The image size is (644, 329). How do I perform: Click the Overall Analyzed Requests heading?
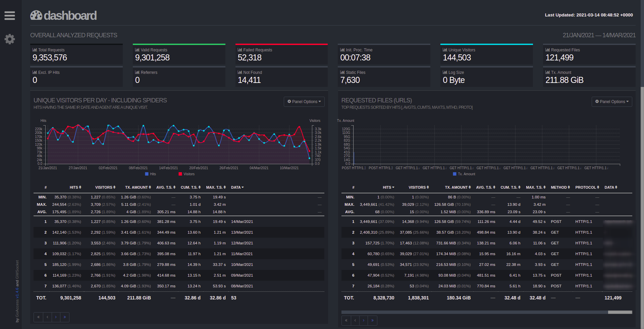click(x=74, y=35)
